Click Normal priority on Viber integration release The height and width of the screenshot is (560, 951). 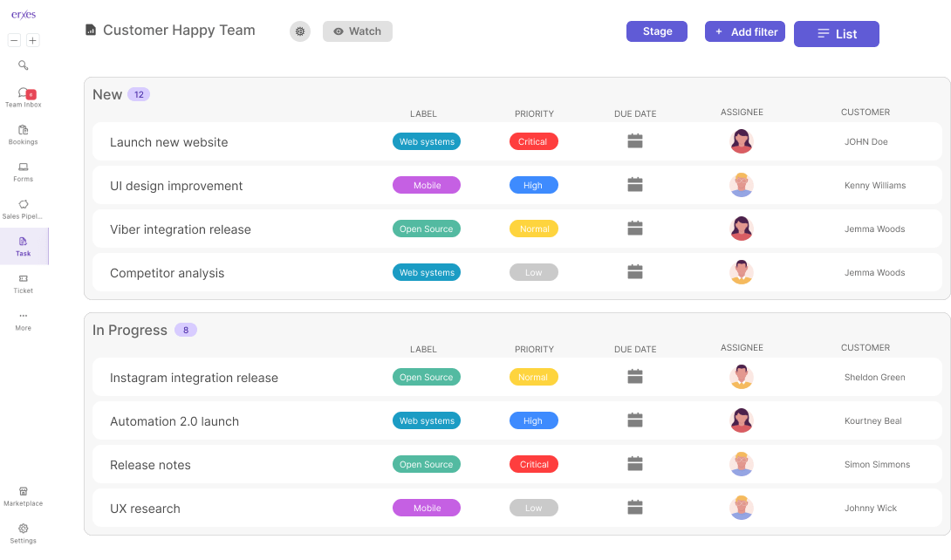[x=534, y=229]
